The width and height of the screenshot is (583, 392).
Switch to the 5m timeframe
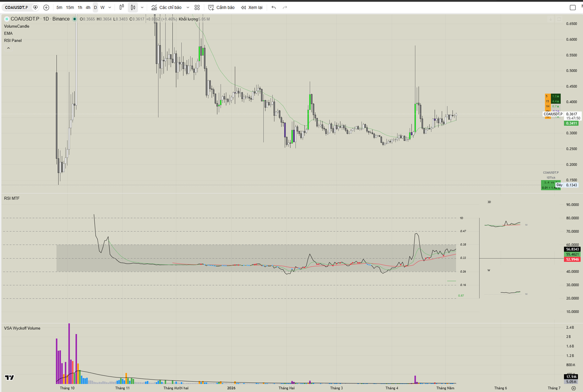[59, 7]
